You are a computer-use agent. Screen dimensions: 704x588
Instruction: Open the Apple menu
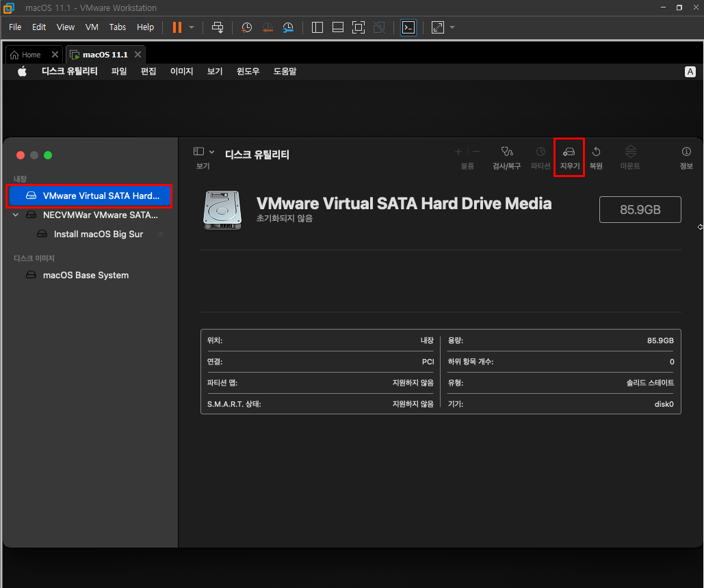coord(22,71)
